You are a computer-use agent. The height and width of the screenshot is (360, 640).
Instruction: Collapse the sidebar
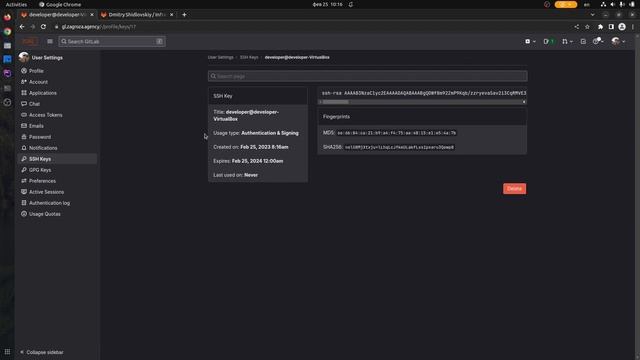pos(42,352)
